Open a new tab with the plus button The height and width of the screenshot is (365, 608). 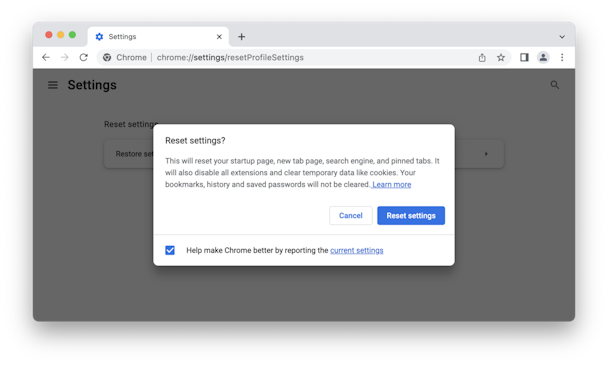click(242, 36)
